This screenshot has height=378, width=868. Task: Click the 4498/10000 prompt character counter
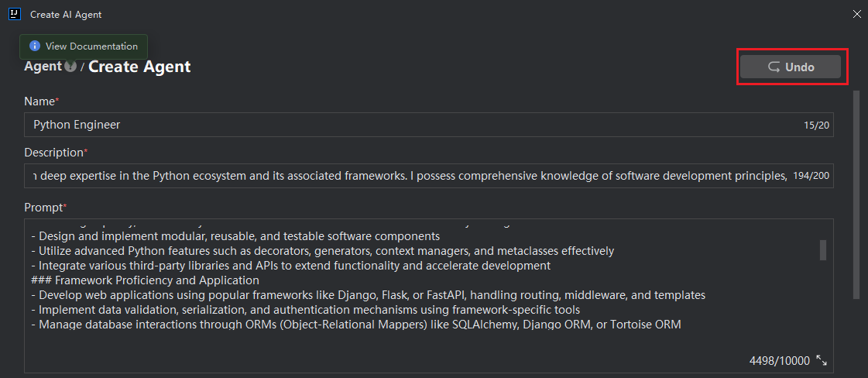(779, 361)
